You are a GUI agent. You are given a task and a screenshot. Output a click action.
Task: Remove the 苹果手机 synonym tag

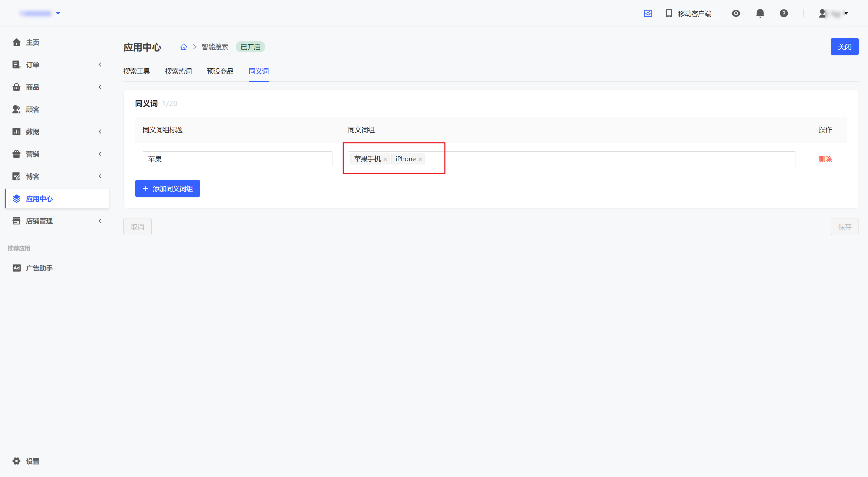coord(385,160)
